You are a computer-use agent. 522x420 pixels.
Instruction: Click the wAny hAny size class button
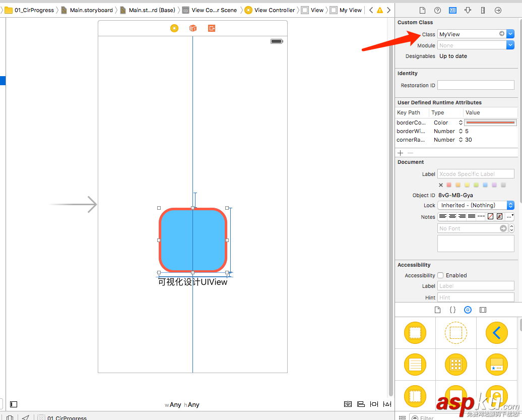click(x=182, y=405)
